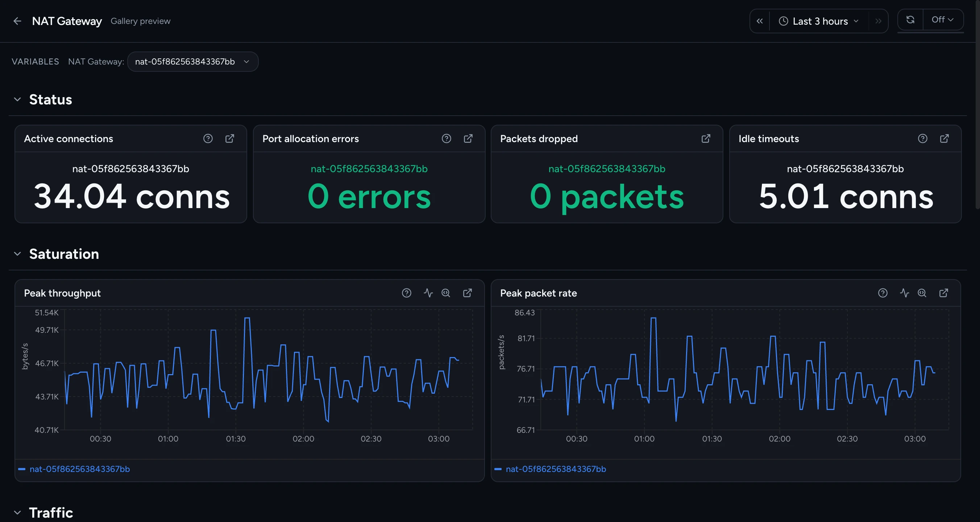Show help for Active connections panel
The height and width of the screenshot is (522, 980).
click(208, 138)
